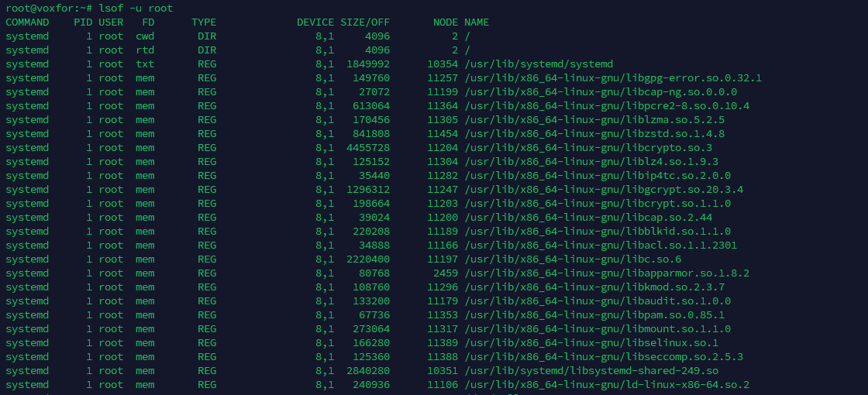Click the typed 'lsof -u root' command
The image size is (868, 395).
coord(136,9)
